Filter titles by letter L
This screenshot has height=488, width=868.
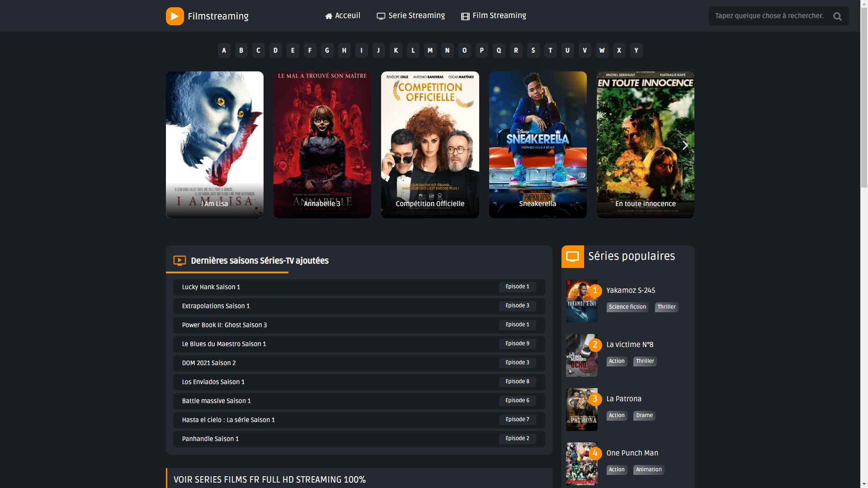pyautogui.click(x=413, y=51)
